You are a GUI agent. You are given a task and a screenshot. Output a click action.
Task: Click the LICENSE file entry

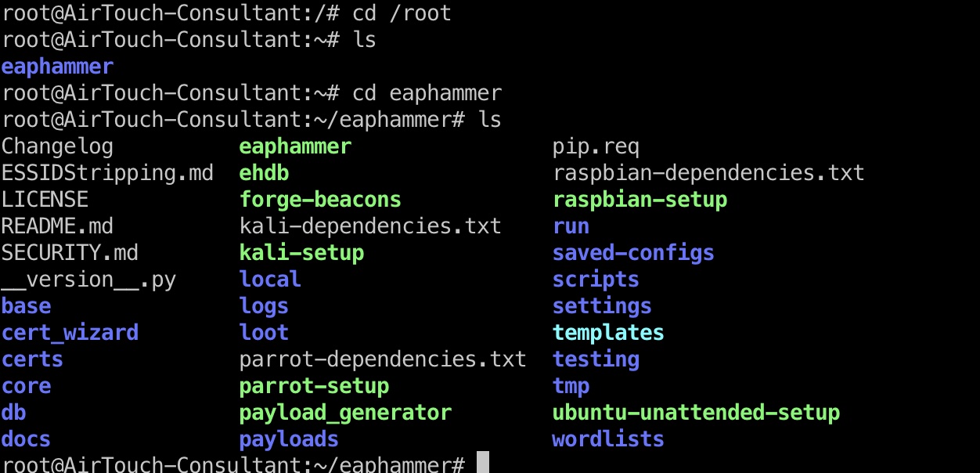[x=45, y=200]
